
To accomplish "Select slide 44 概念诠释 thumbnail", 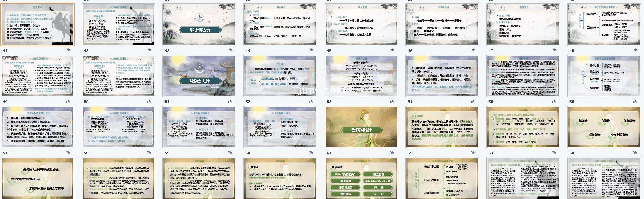I will tap(280, 24).
